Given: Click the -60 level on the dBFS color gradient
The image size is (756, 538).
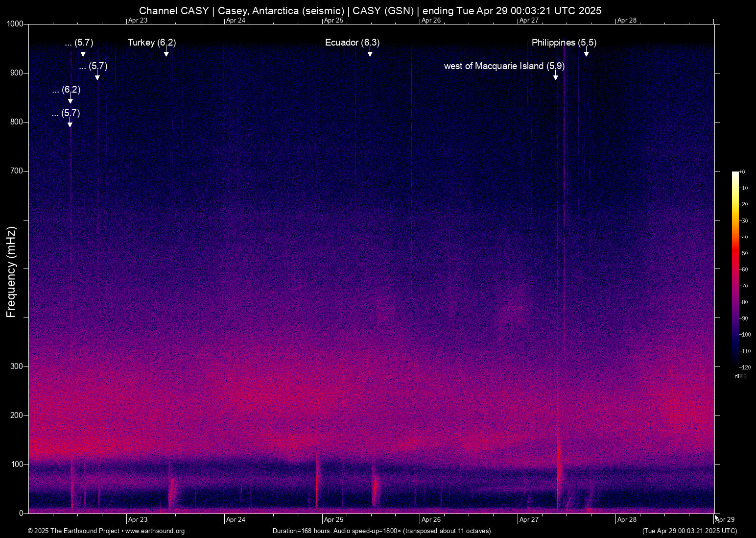Looking at the screenshot, I should pyautogui.click(x=736, y=269).
